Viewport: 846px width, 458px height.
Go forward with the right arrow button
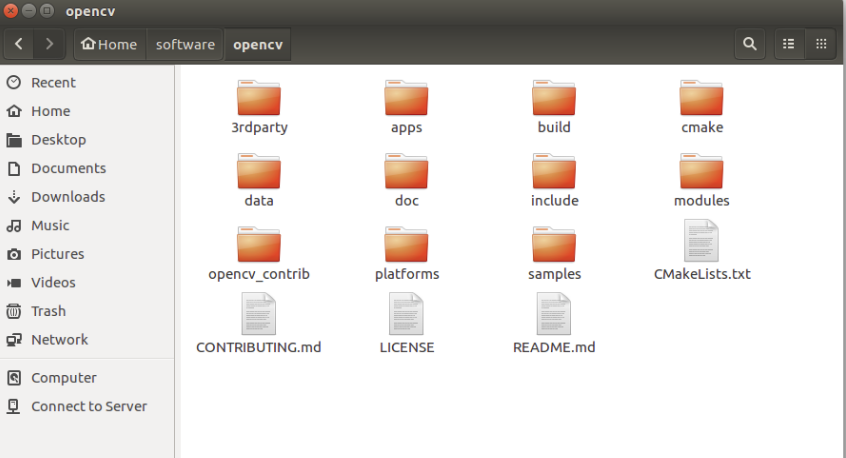tap(49, 44)
